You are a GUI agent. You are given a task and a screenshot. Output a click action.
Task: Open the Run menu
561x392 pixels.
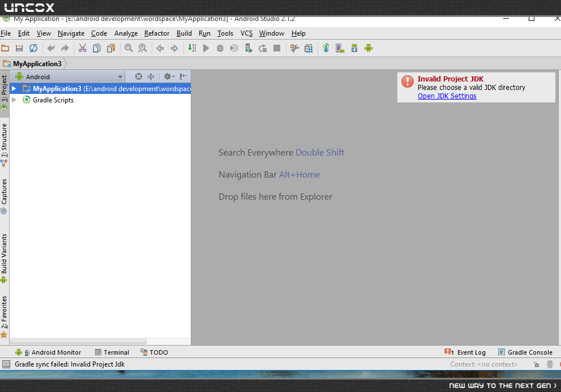204,33
